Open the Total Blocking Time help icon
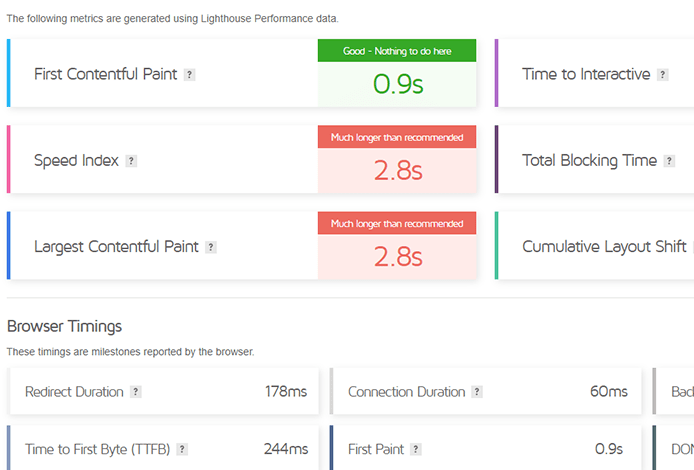 coord(669,161)
